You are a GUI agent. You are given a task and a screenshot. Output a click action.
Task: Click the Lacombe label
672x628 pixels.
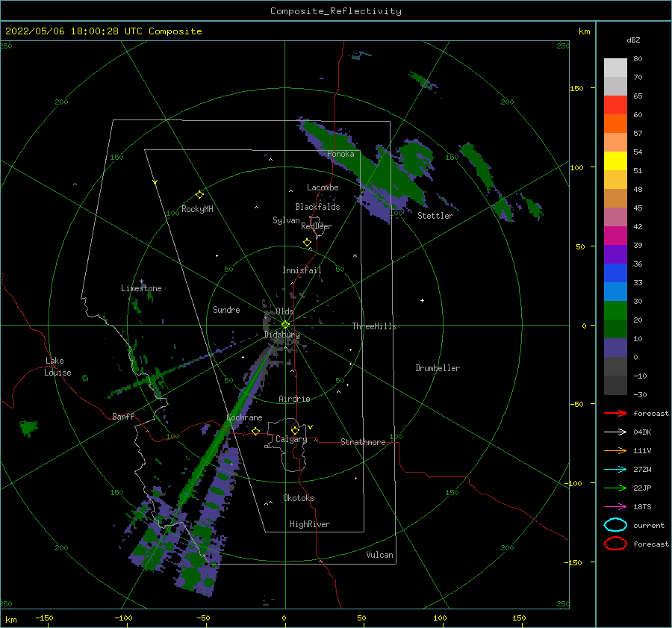point(323,187)
